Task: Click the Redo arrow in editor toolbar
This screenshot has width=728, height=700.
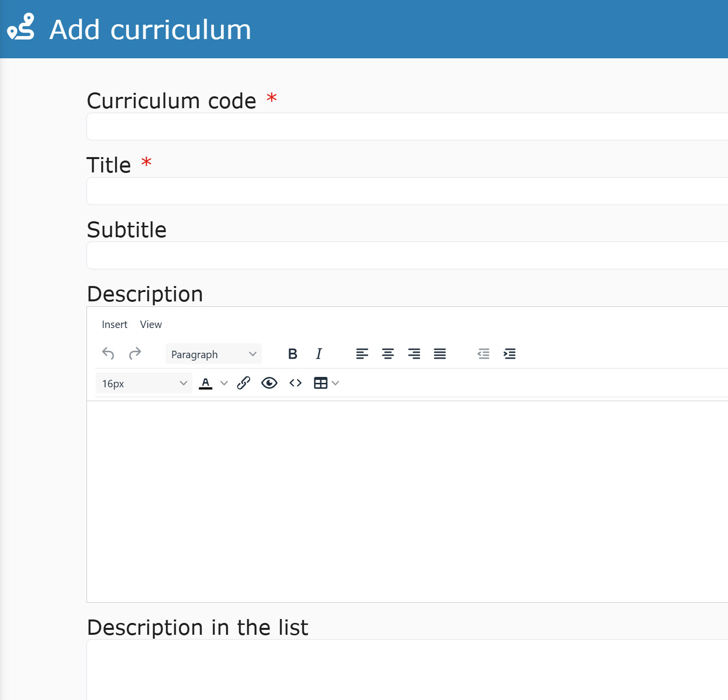Action: tap(135, 354)
